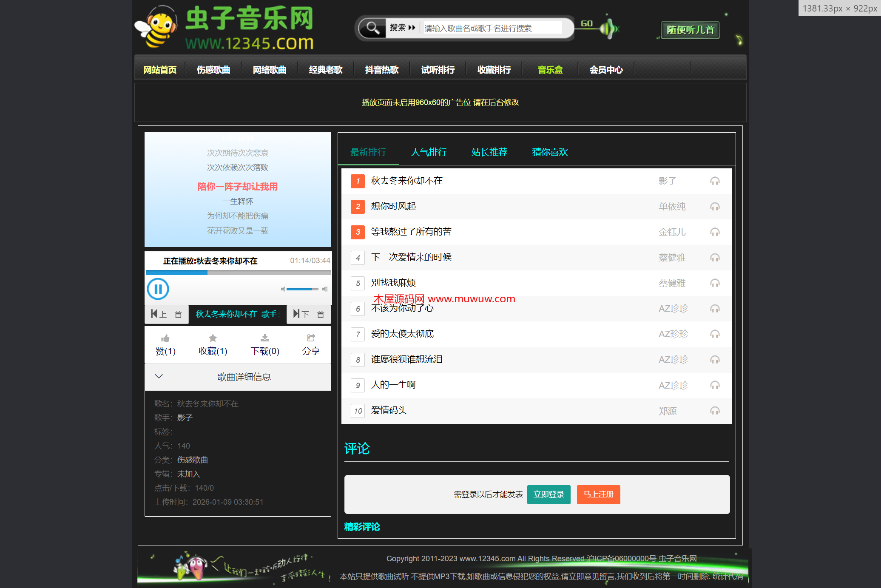Click headphone icon for 想你时风起

point(715,207)
